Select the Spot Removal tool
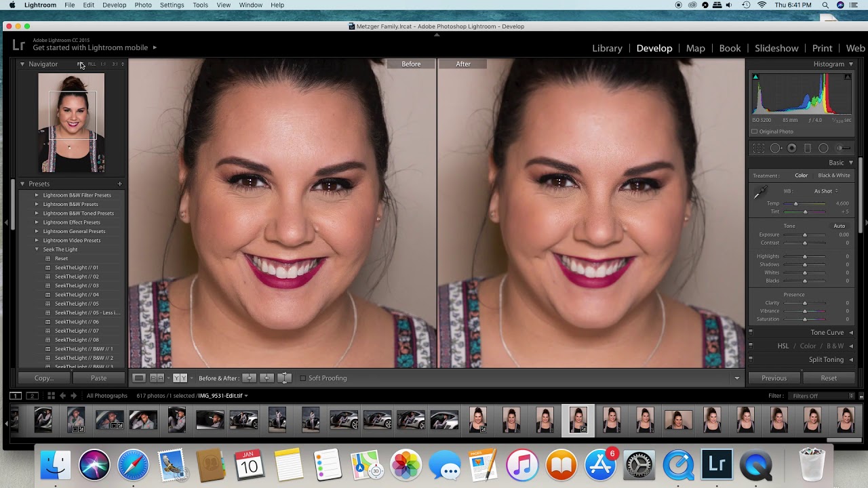The image size is (868, 488). 776,148
